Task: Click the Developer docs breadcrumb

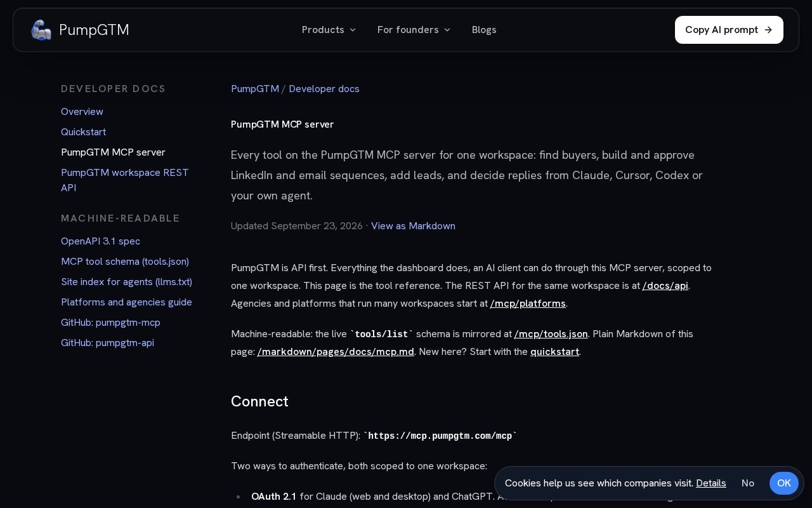Action: click(324, 89)
